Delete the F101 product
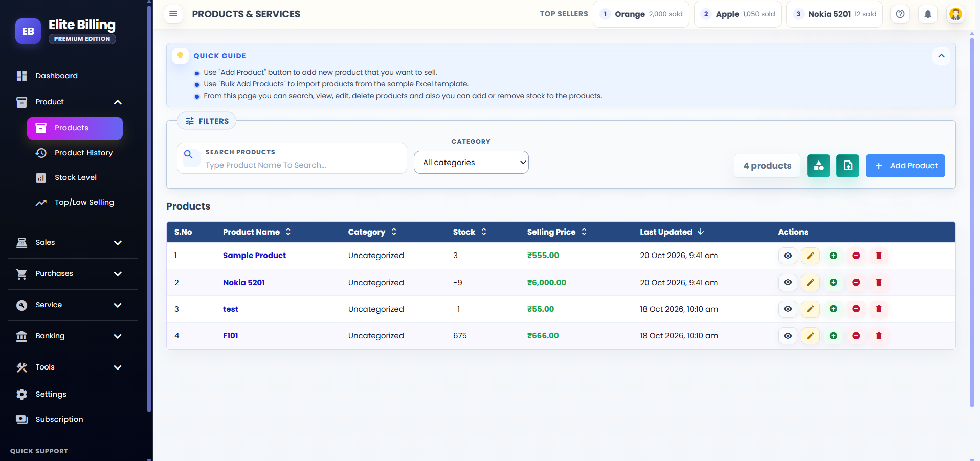 pos(879,336)
